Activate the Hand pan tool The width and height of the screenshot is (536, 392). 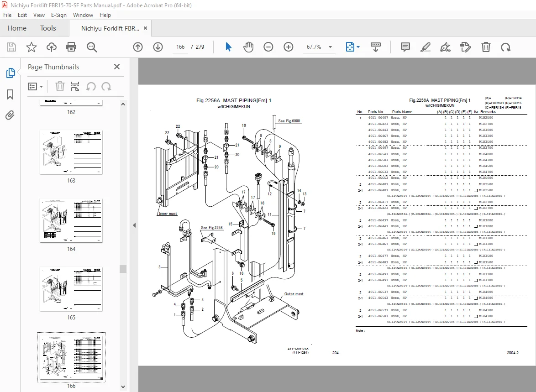click(x=248, y=47)
